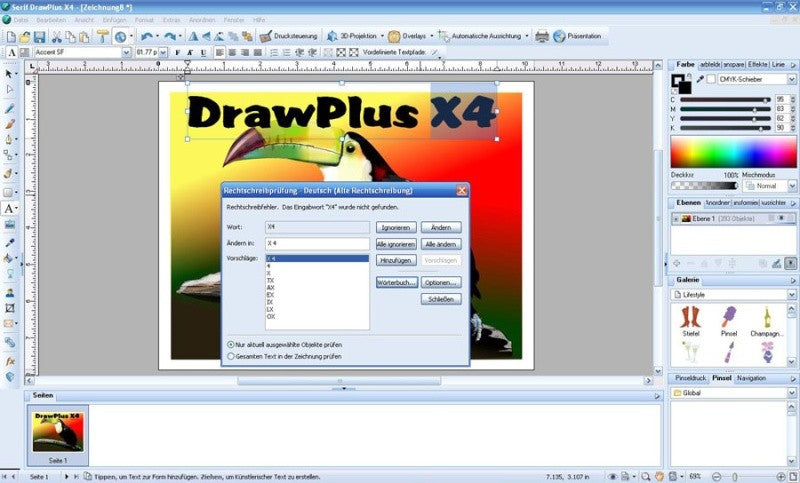Toggle visibility of Ebene 1 layer
Image resolution: width=800 pixels, height=483 pixels.
pos(781,218)
